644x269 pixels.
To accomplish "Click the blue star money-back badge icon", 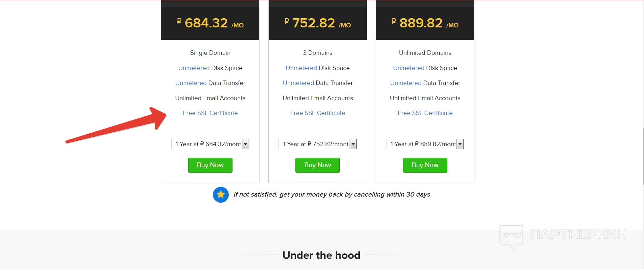I will 221,195.
